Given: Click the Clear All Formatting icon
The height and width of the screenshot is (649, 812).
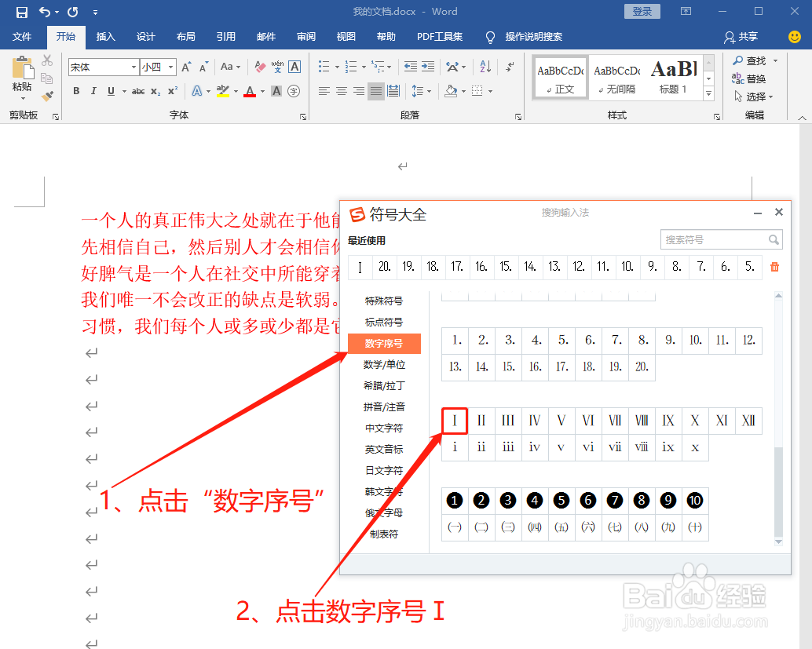Looking at the screenshot, I should pos(259,67).
